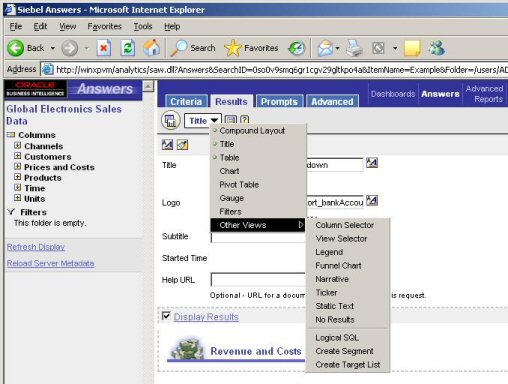Switch to the Results tab
The width and height of the screenshot is (508, 384).
point(231,101)
